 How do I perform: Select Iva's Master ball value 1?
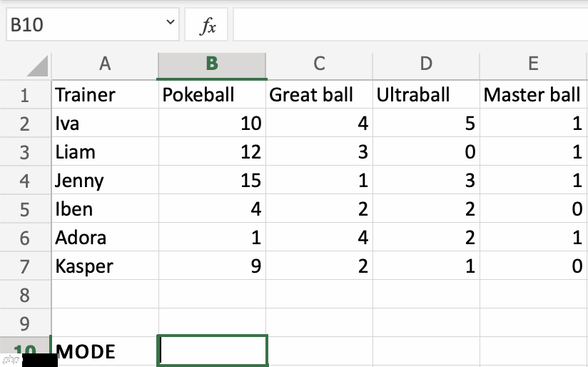coord(533,123)
